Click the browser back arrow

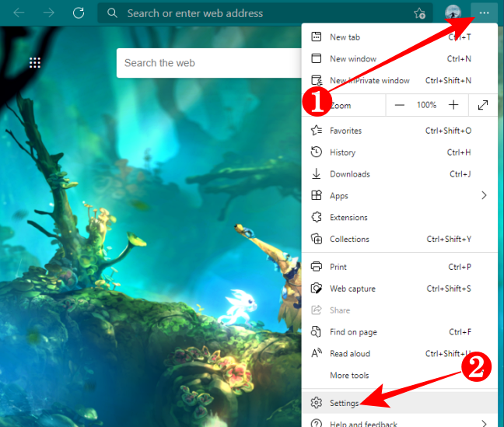(x=19, y=13)
